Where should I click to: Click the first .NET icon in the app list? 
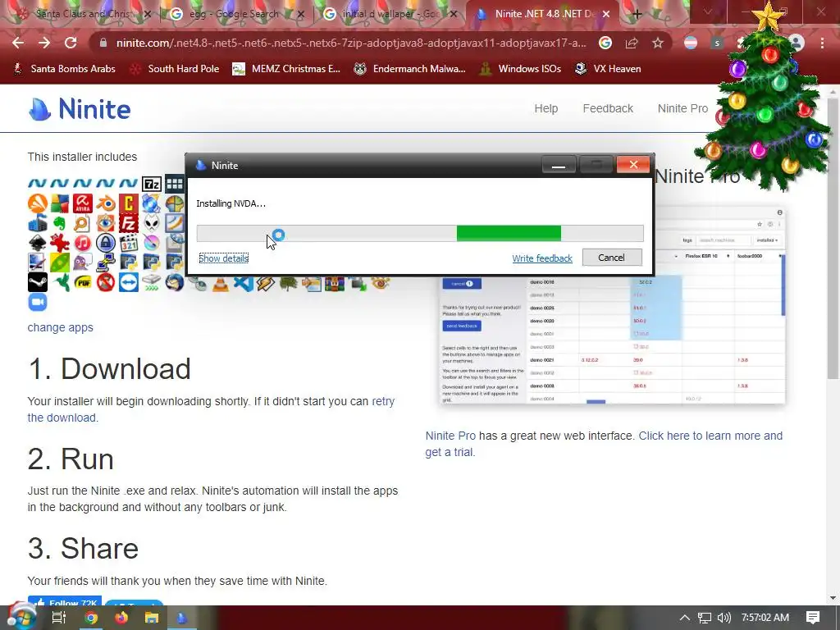tap(38, 184)
